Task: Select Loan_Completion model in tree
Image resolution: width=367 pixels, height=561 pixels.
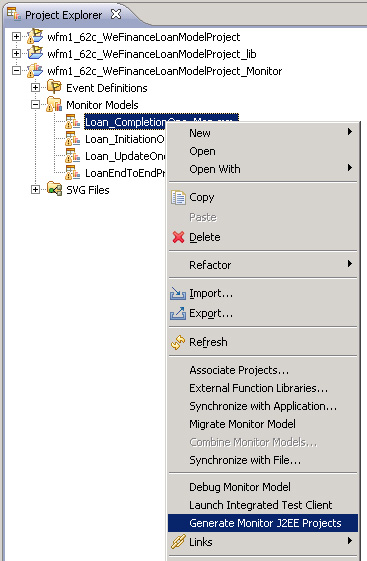Action: click(126, 122)
